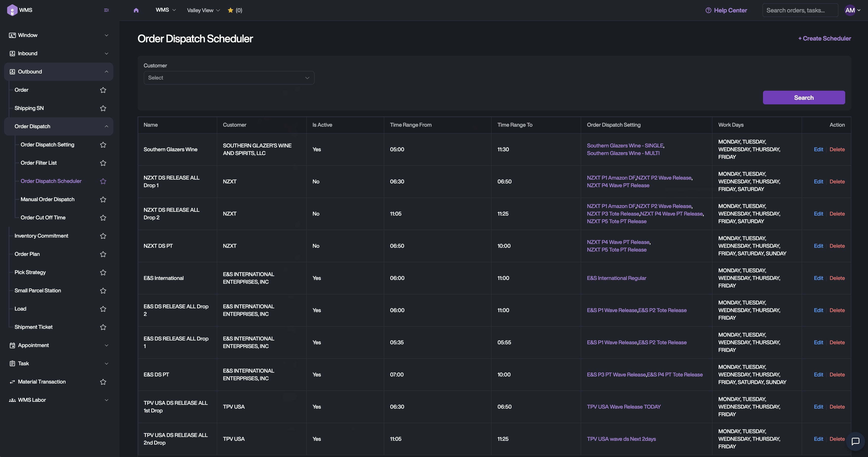The height and width of the screenshot is (457, 868).
Task: Click the WMS Labor people icon
Action: point(12,400)
